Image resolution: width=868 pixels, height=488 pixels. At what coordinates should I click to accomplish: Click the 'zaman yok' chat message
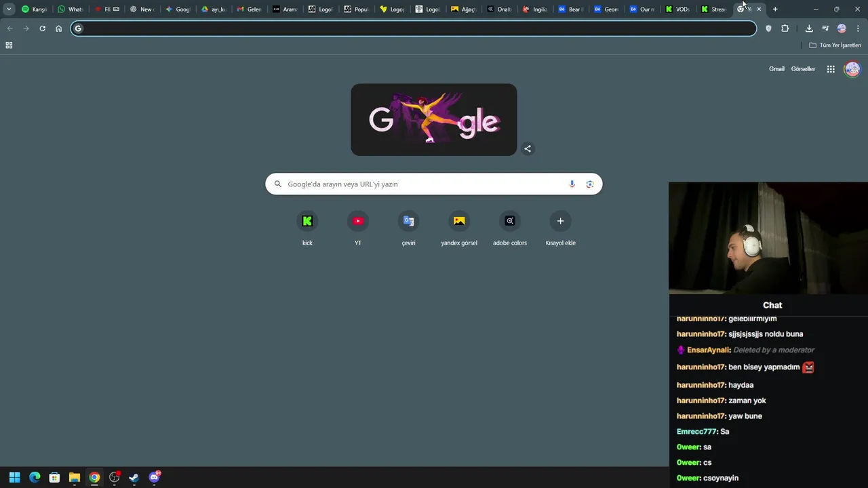coord(747,401)
